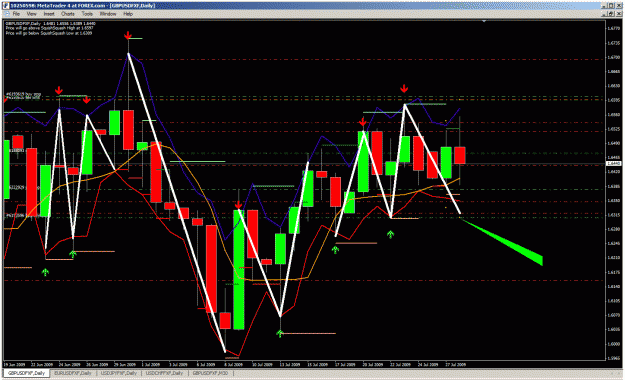Open the View menu
Viewport: 625px width, 380px height.
31,14
